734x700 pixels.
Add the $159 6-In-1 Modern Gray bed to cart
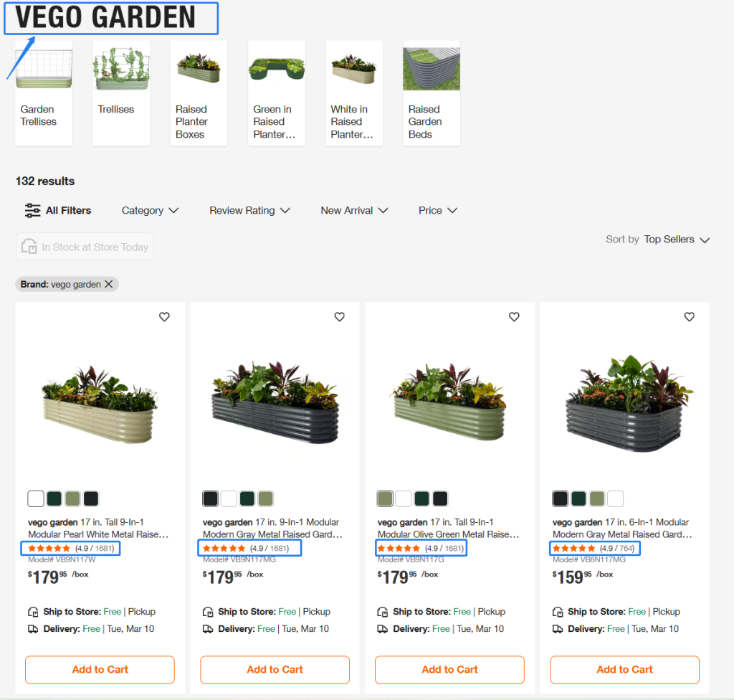coord(624,670)
